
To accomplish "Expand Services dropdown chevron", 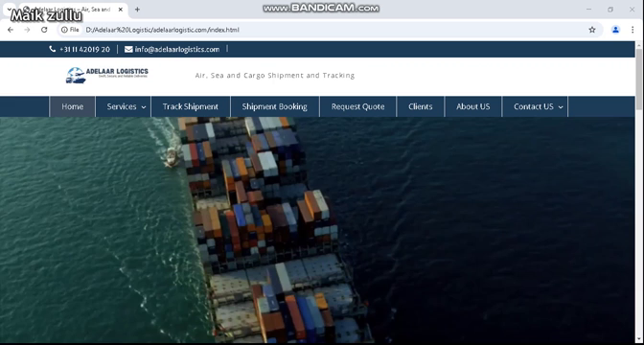I will (144, 107).
